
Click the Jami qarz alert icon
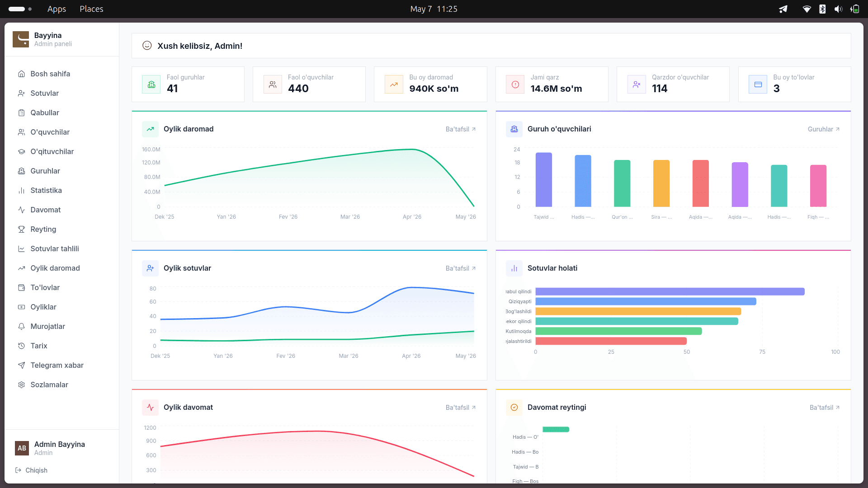(x=515, y=84)
